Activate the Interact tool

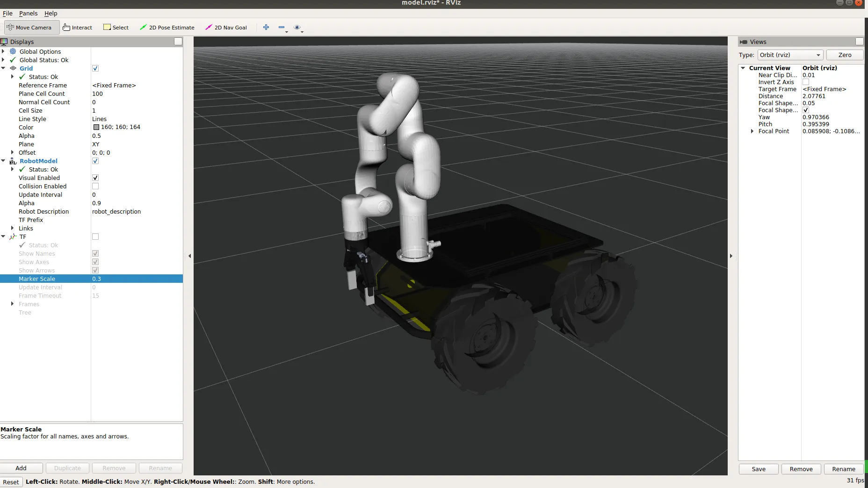click(x=78, y=28)
